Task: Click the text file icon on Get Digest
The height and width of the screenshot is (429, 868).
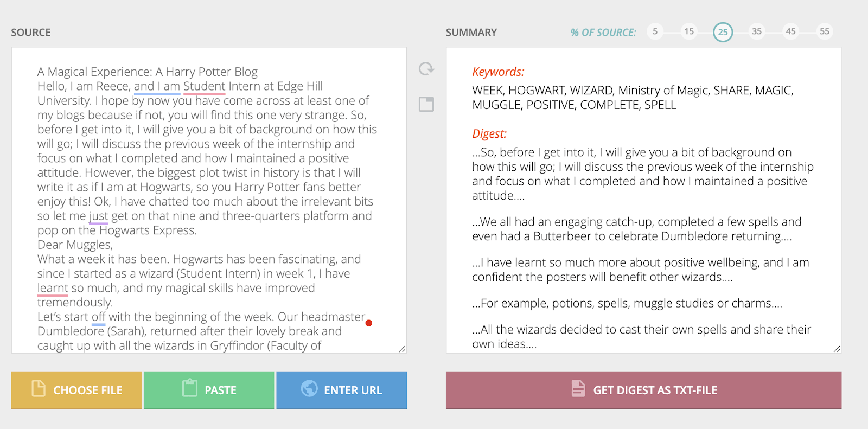Action: tap(578, 388)
